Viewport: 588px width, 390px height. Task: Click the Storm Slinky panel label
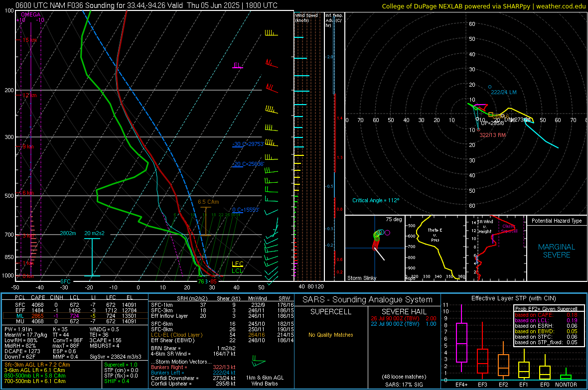click(361, 278)
